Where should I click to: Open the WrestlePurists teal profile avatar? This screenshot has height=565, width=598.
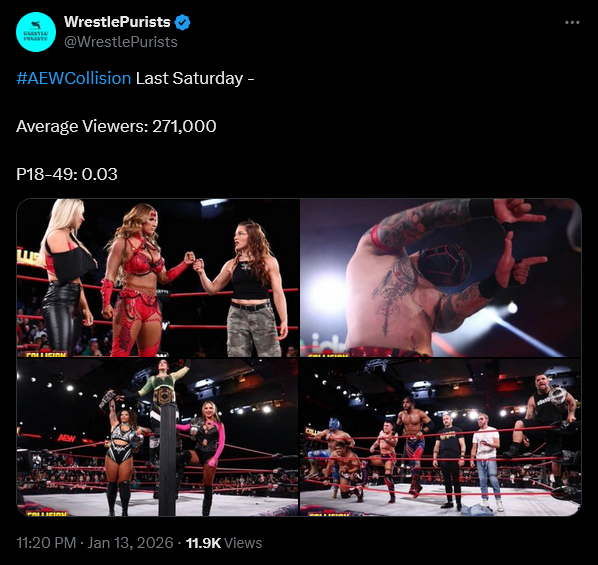coord(36,32)
